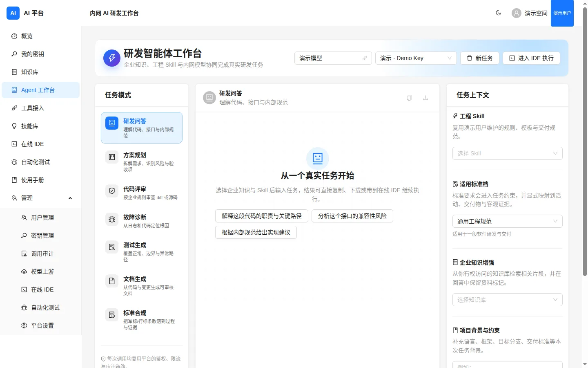Open 概览 in sidebar
The height and width of the screenshot is (368, 588).
40,36
